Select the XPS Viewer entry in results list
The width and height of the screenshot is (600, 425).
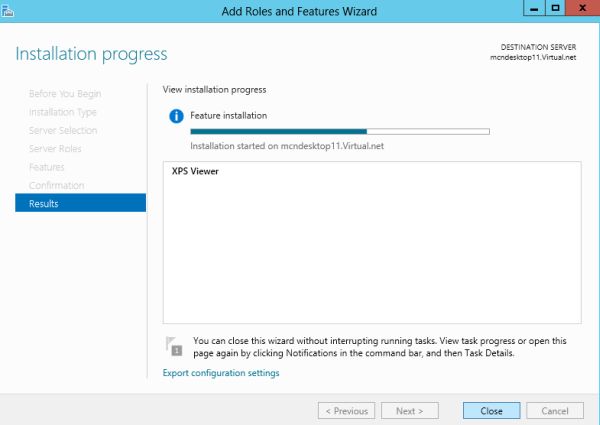coord(195,171)
